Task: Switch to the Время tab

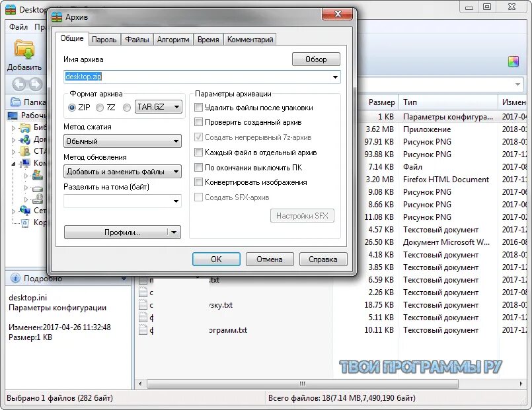Action: [x=208, y=40]
